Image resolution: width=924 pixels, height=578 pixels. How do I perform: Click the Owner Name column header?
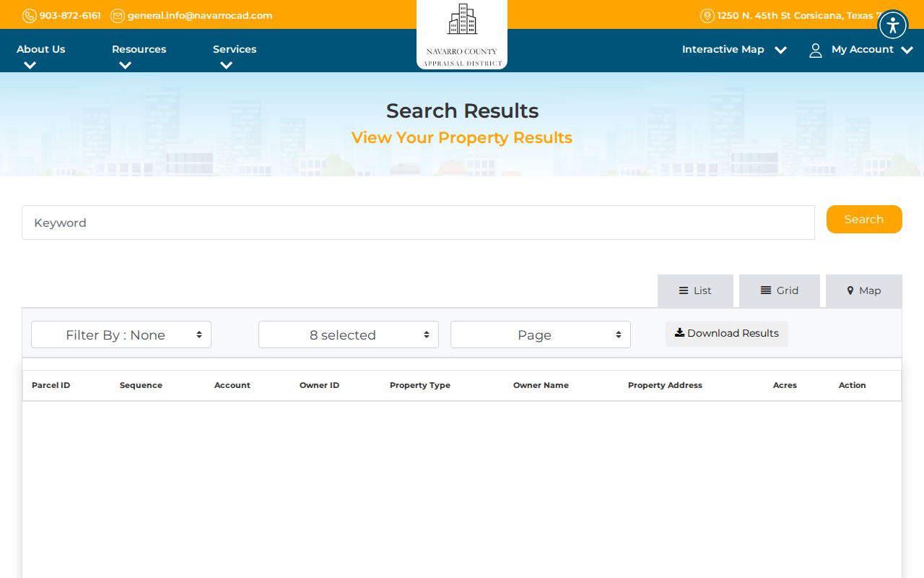point(541,385)
